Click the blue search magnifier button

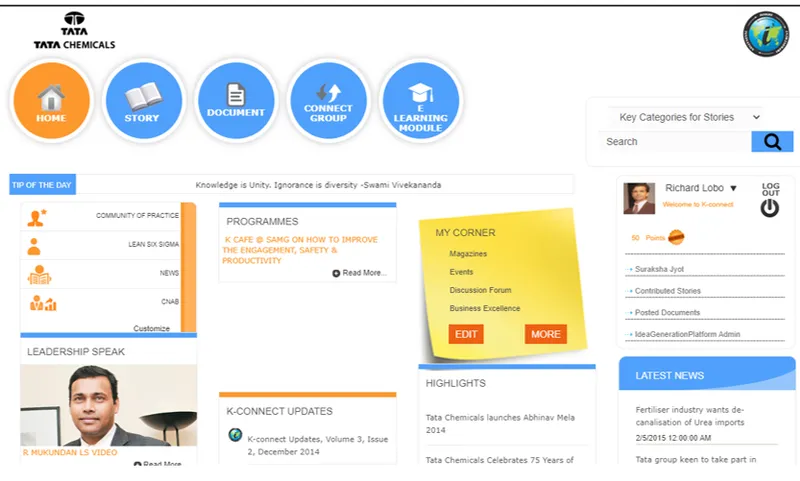[772, 142]
